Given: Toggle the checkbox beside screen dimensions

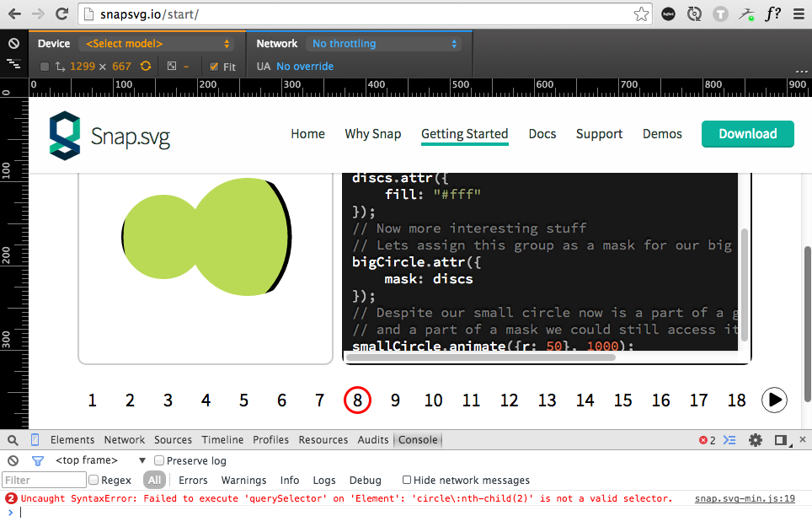Looking at the screenshot, I should [x=45, y=67].
